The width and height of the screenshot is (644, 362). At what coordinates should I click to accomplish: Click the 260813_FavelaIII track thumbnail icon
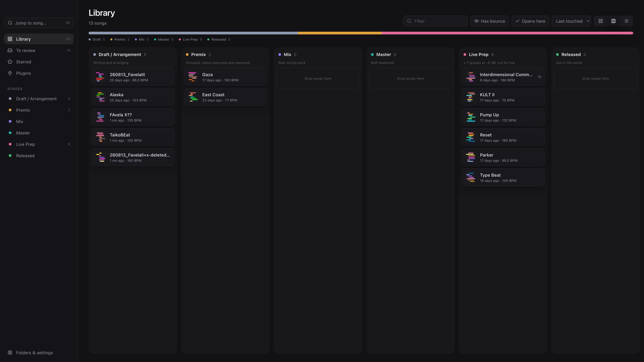click(x=100, y=77)
